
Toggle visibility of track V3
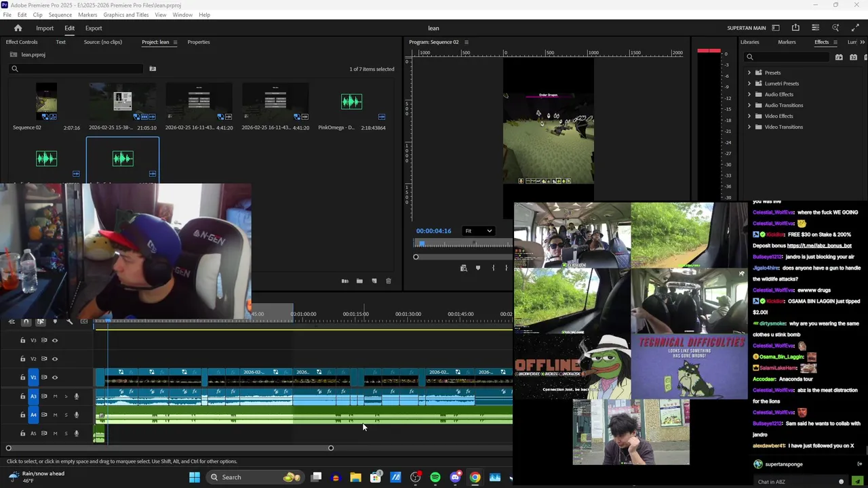tap(55, 340)
